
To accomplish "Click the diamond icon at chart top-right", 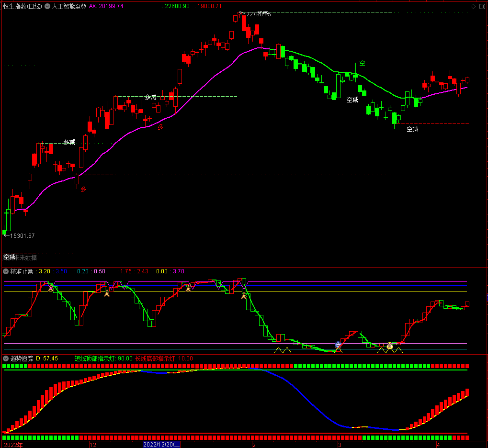I will [x=473, y=7].
